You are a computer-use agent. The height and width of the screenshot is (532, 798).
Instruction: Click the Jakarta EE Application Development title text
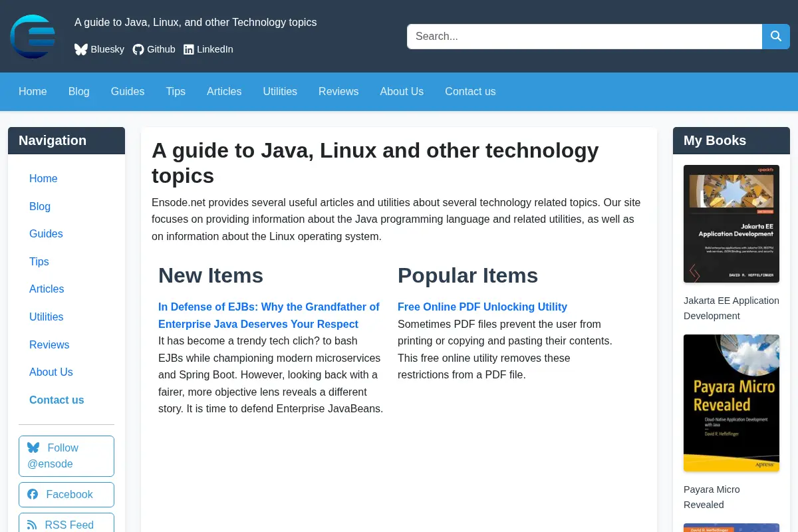731,308
